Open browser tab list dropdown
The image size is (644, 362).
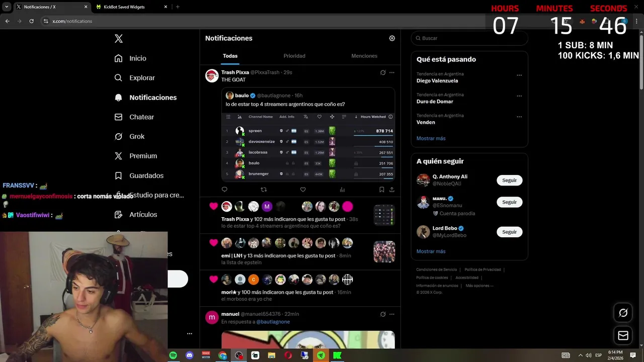[x=7, y=7]
